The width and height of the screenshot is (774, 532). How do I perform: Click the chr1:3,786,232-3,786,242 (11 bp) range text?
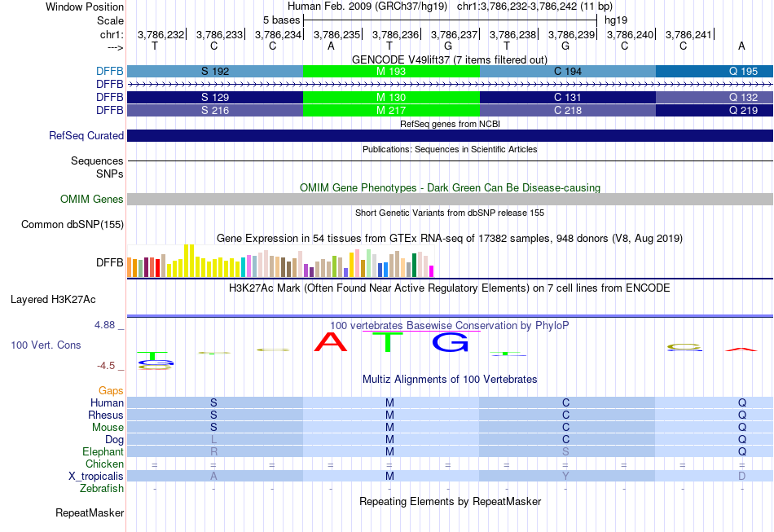(535, 7)
